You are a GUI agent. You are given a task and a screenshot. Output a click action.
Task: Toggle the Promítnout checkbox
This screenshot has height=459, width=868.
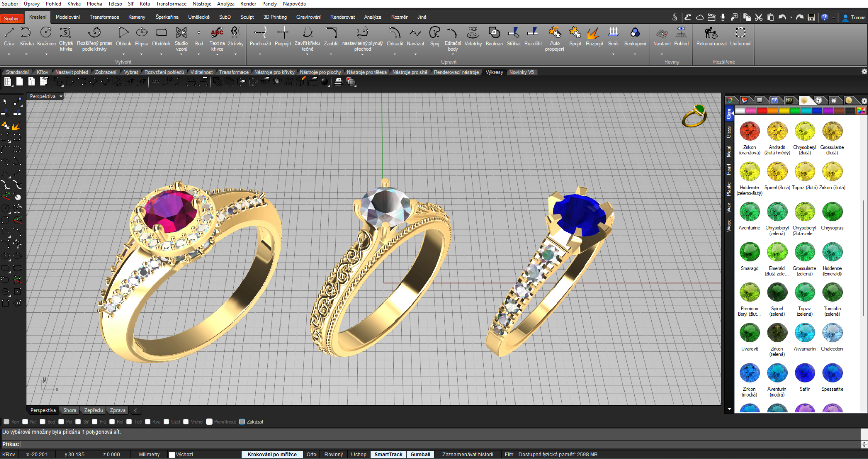tap(209, 422)
